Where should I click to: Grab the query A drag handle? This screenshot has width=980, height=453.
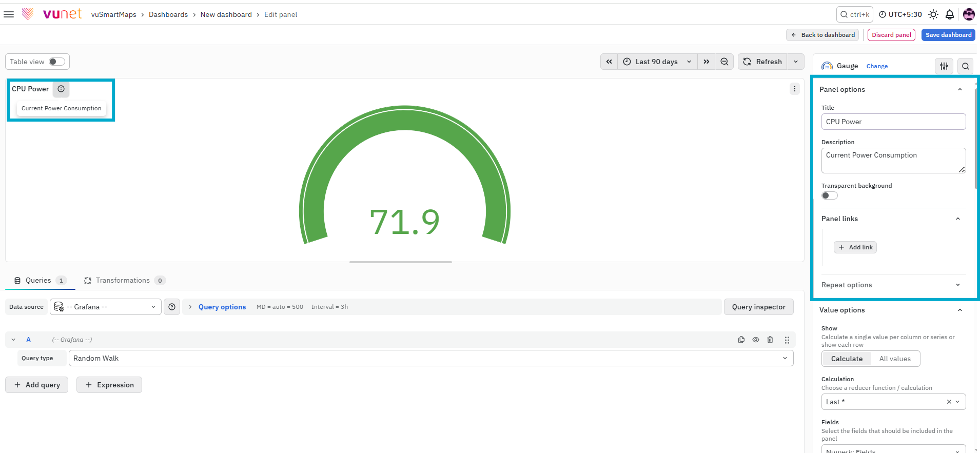click(787, 340)
